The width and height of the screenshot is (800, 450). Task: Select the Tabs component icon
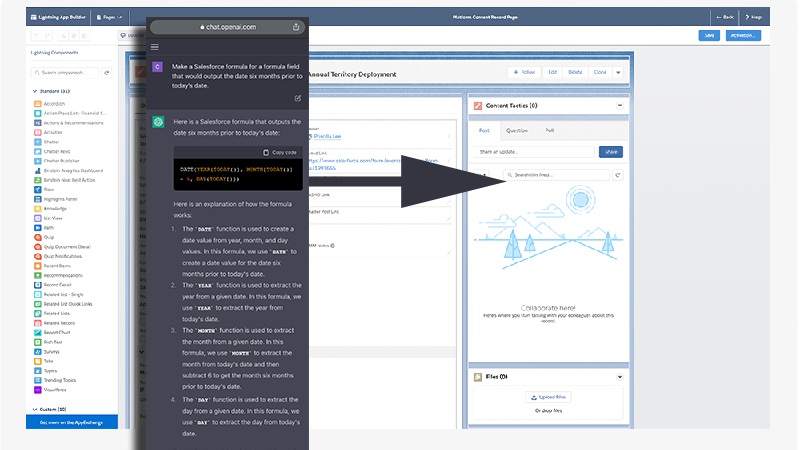(x=37, y=361)
